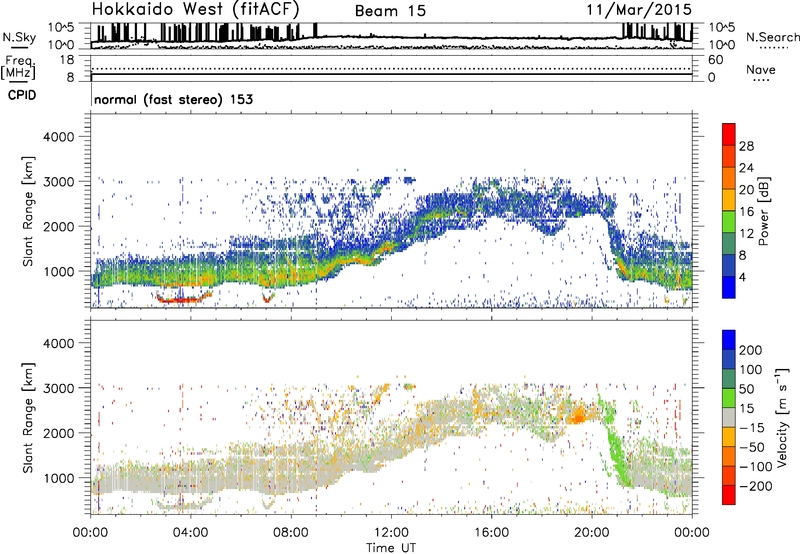Viewport: 800px width, 554px height.
Task: Click the '2000' tick on velocity panel
Action: (58, 433)
